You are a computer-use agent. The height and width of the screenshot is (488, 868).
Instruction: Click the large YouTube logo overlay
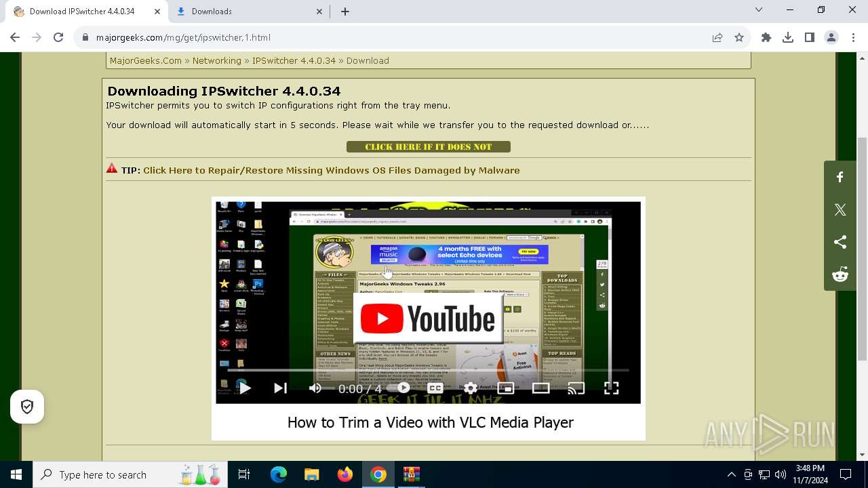point(428,319)
